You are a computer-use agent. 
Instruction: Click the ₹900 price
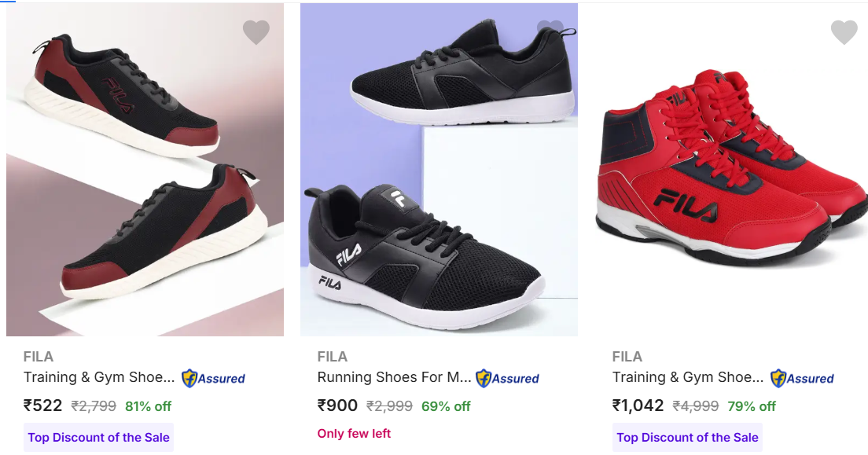tap(337, 405)
